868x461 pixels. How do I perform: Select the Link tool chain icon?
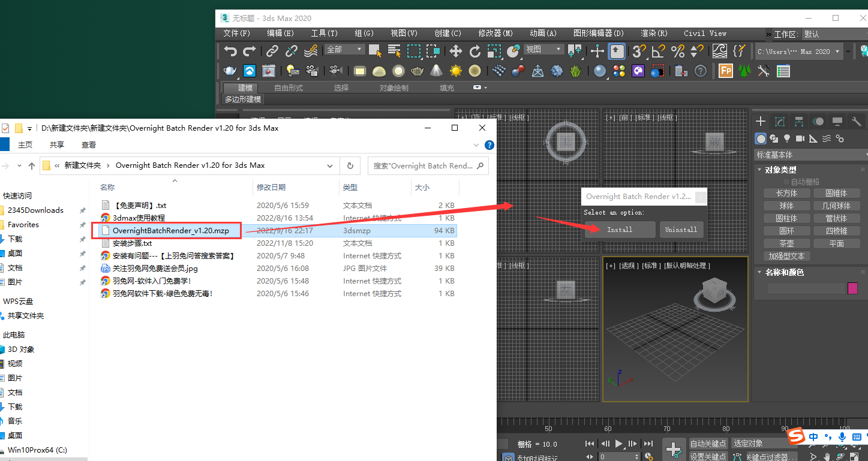272,51
